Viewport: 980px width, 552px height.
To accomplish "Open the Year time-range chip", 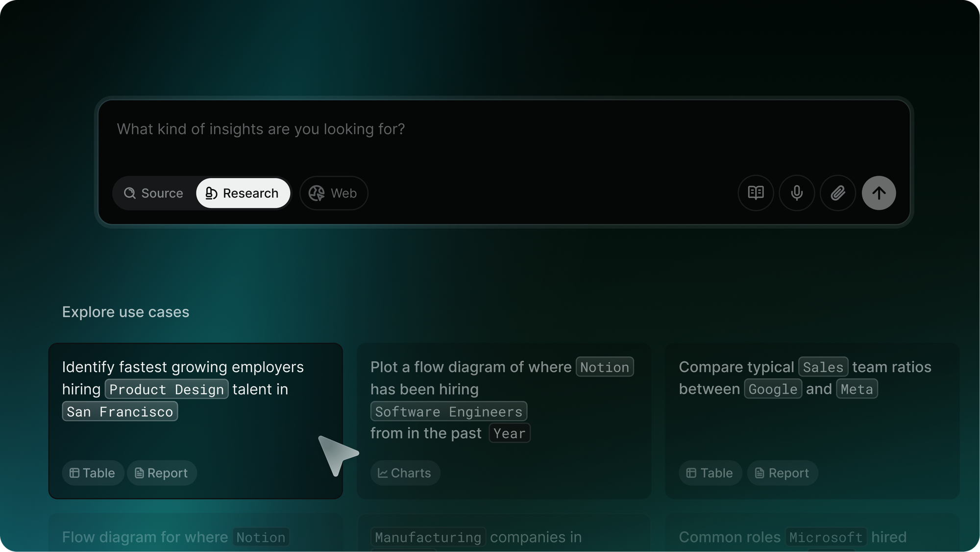I will coord(509,433).
